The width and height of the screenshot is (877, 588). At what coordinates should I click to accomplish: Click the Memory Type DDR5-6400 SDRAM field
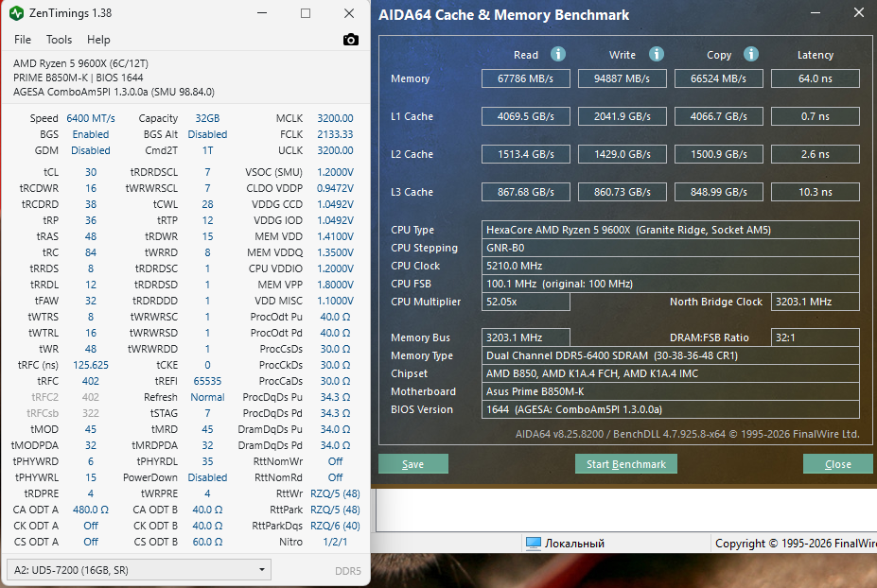pyautogui.click(x=670, y=355)
